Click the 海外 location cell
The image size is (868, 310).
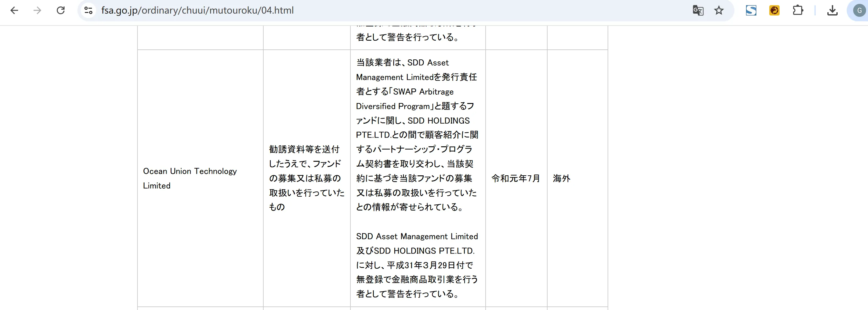coord(561,178)
